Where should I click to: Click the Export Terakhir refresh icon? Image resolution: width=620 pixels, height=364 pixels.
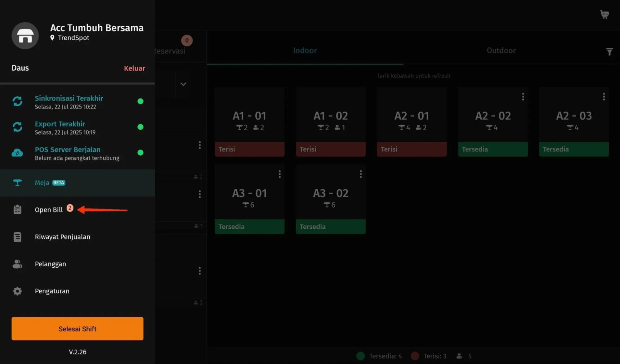tap(17, 127)
